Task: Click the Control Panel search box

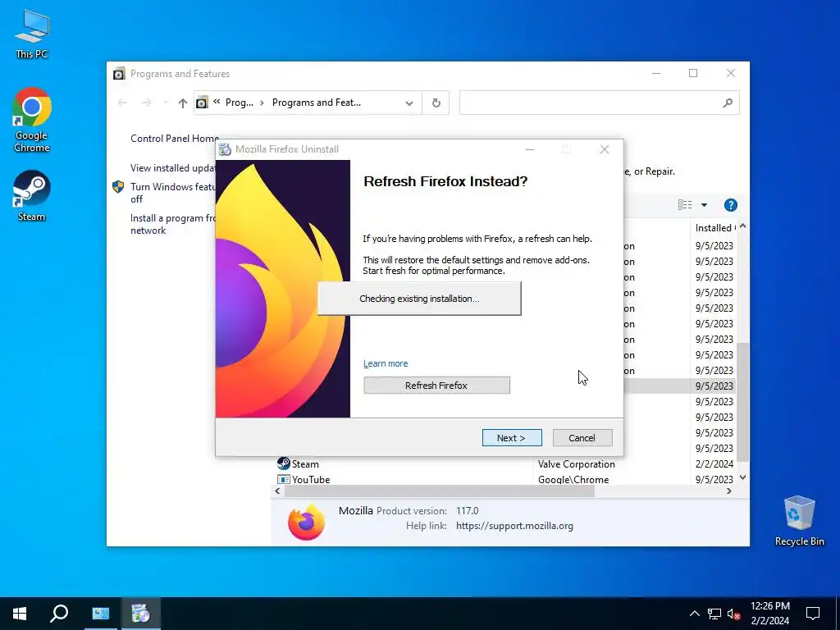Action: tap(599, 103)
